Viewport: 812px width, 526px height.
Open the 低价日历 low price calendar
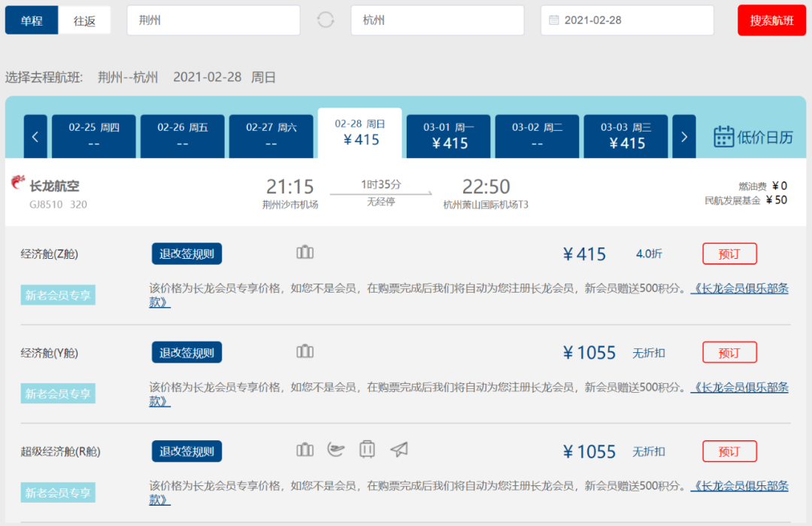pos(753,137)
